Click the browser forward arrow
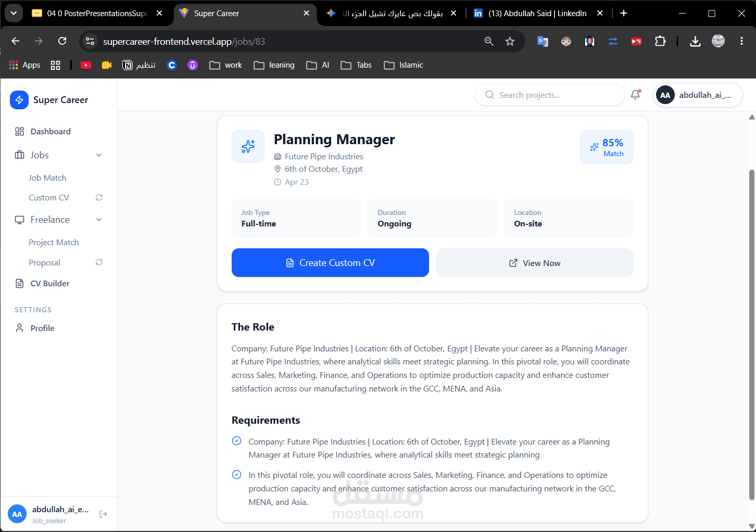 tap(39, 41)
